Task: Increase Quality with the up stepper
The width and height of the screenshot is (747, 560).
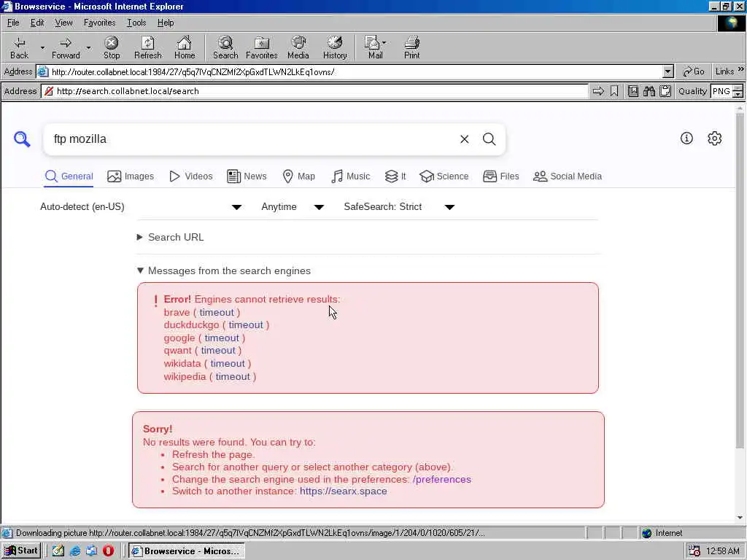Action: [738, 88]
